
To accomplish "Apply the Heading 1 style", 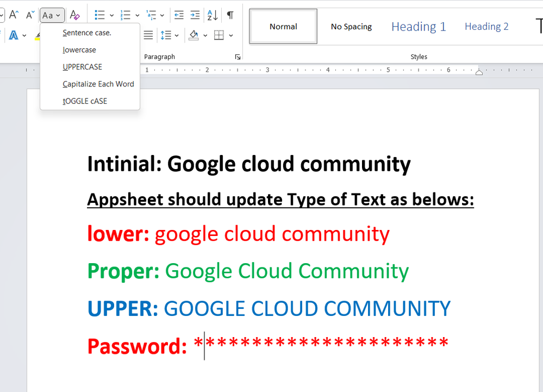I will [419, 26].
